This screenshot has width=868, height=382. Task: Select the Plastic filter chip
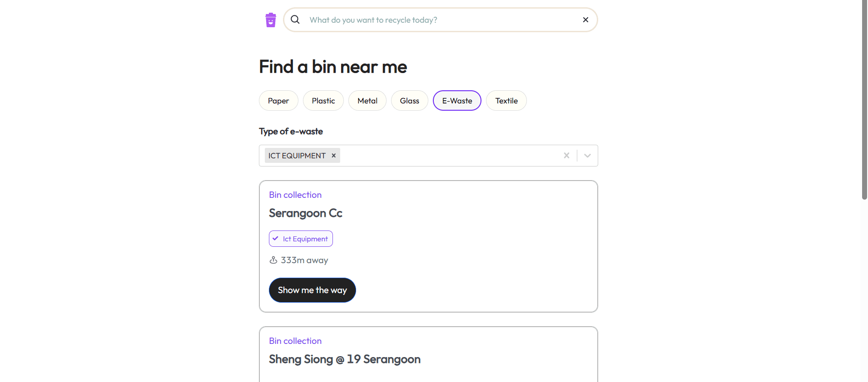pos(323,101)
